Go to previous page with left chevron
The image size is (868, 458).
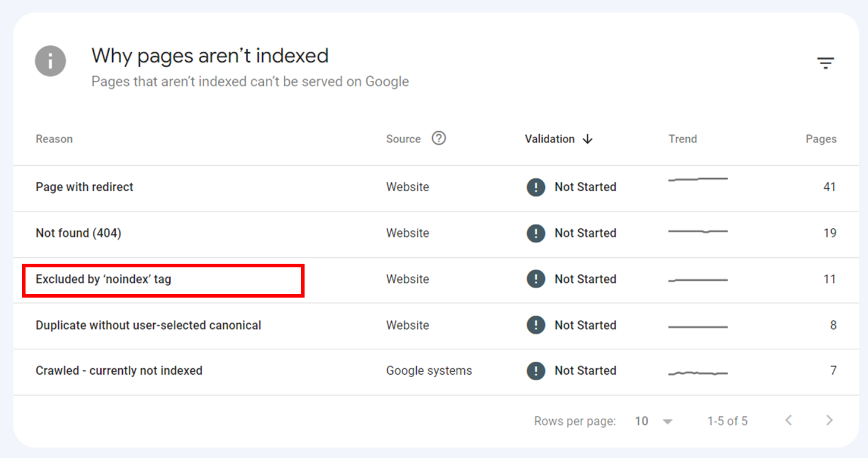point(788,420)
